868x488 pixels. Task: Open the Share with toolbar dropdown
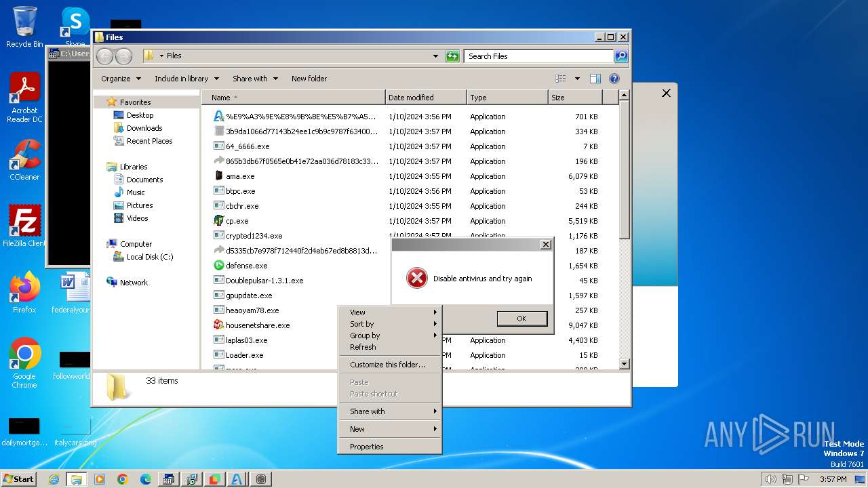(255, 79)
